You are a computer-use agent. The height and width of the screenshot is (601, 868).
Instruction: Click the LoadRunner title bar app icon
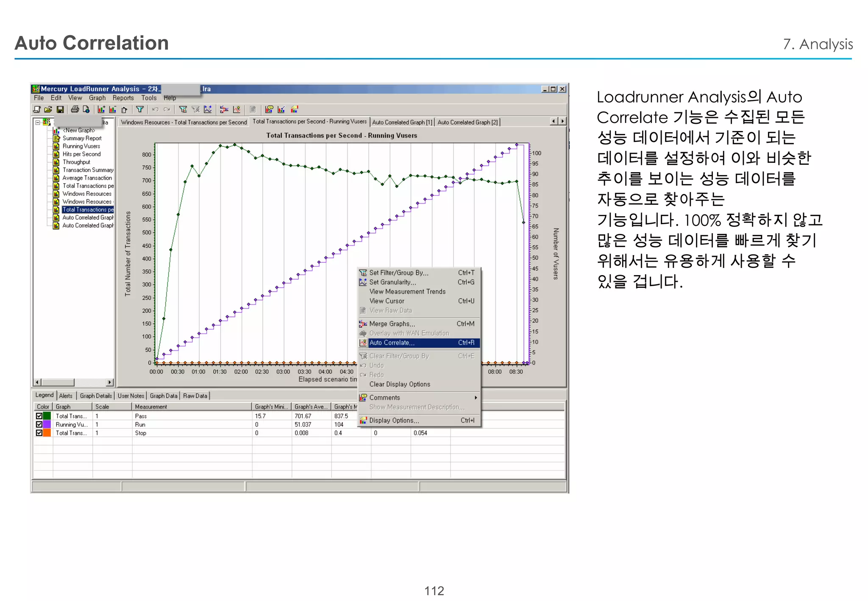(36, 89)
